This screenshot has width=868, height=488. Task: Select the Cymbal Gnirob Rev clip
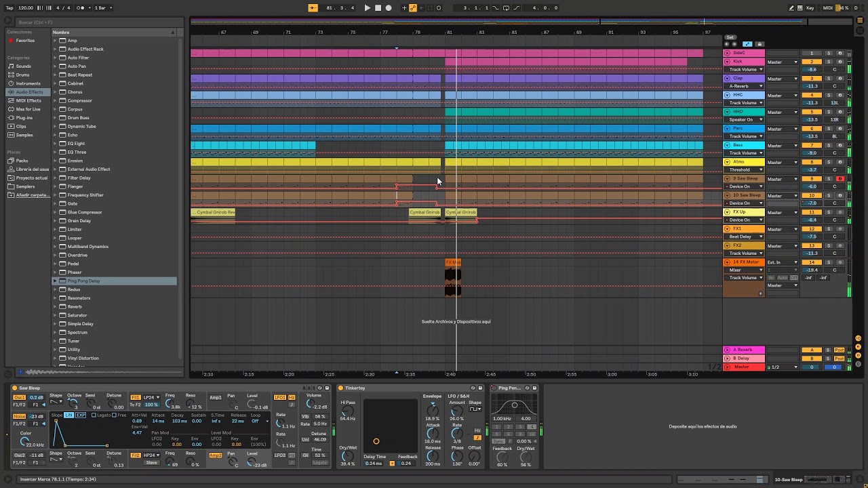point(214,212)
